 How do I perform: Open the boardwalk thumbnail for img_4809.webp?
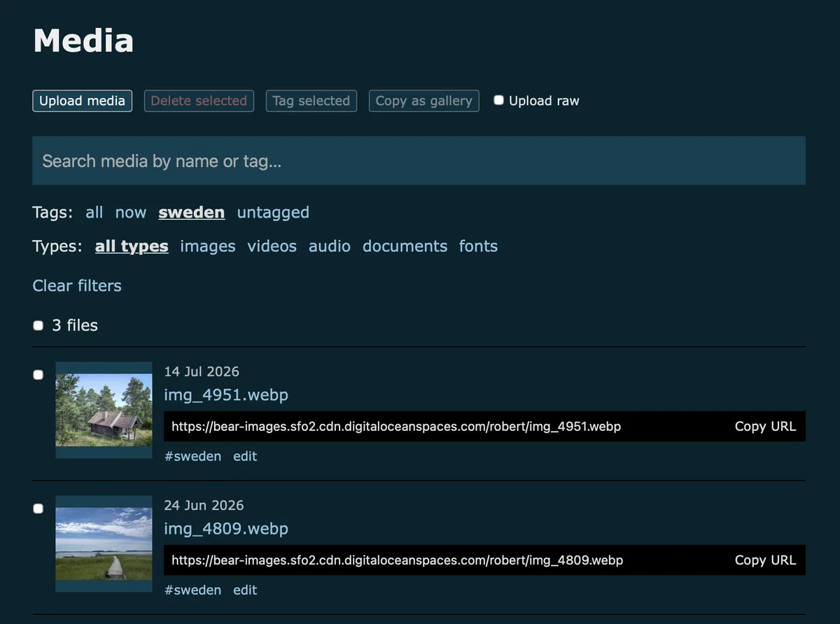click(x=104, y=544)
